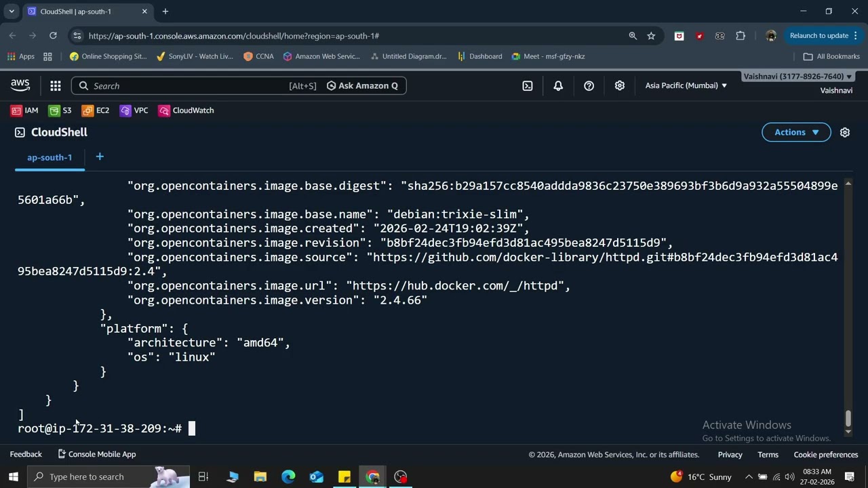The width and height of the screenshot is (868, 488).
Task: Open SonyLIV bookmark
Action: pos(195,56)
